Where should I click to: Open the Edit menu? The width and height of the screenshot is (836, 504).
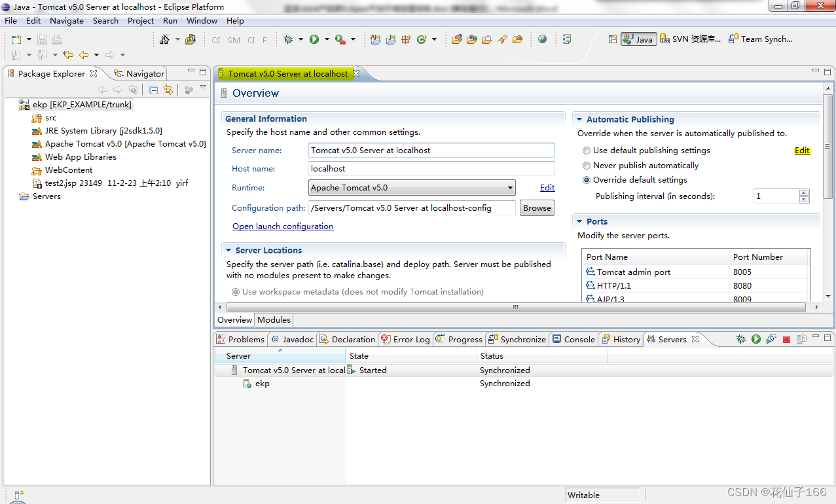click(x=33, y=20)
